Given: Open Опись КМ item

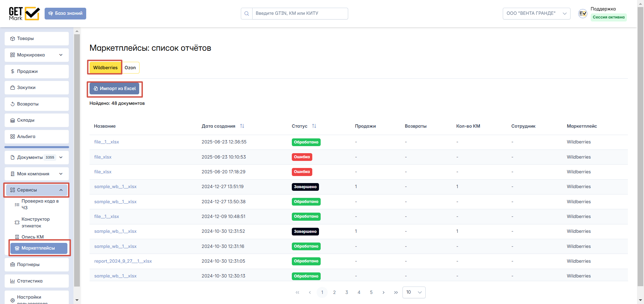Looking at the screenshot, I should 33,237.
